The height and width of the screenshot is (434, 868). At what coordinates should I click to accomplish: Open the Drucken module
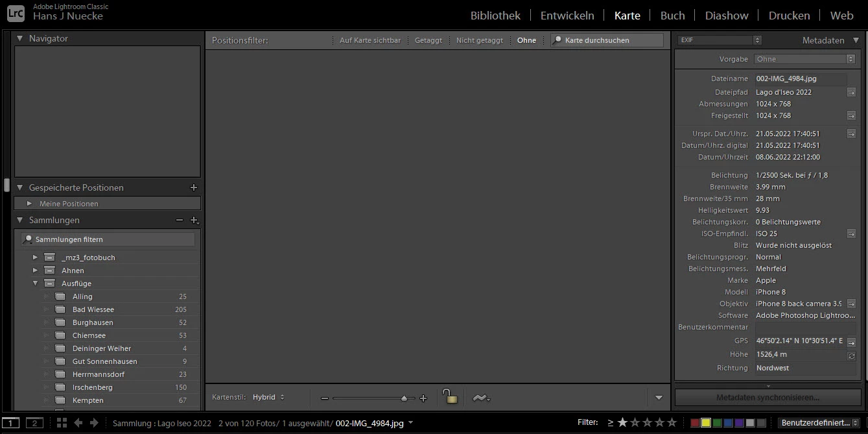coord(789,15)
